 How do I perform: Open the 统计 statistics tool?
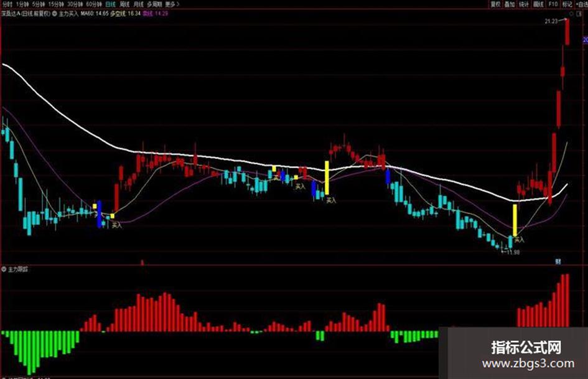click(524, 4)
